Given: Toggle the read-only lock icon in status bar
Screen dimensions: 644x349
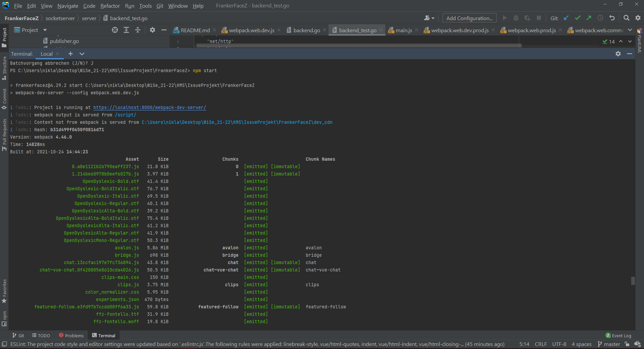Looking at the screenshot, I should 627,344.
